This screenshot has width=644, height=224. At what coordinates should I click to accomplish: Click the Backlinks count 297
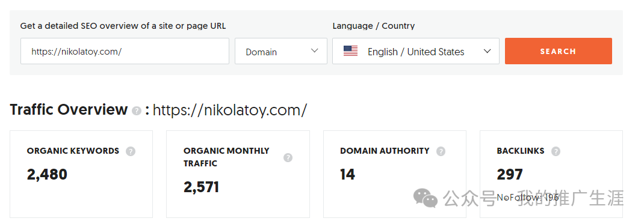pyautogui.click(x=510, y=174)
